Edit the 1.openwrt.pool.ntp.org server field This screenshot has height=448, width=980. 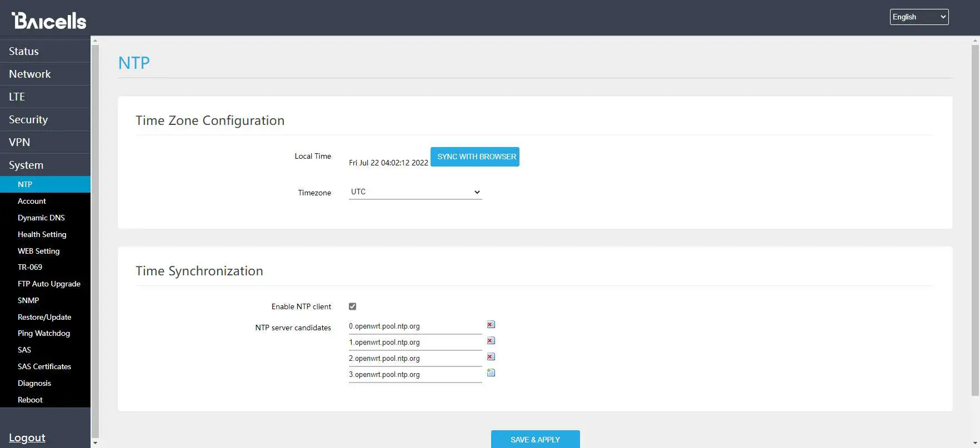pyautogui.click(x=415, y=343)
